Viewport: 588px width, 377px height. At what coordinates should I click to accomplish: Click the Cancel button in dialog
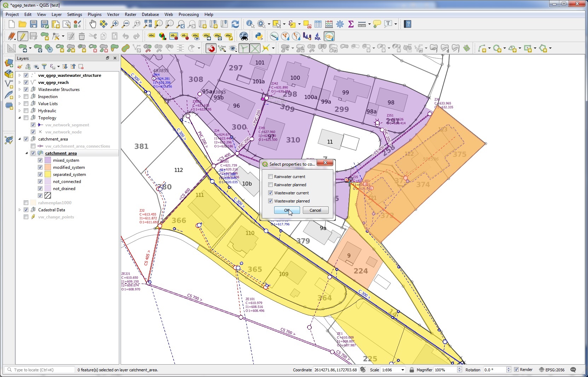point(316,210)
